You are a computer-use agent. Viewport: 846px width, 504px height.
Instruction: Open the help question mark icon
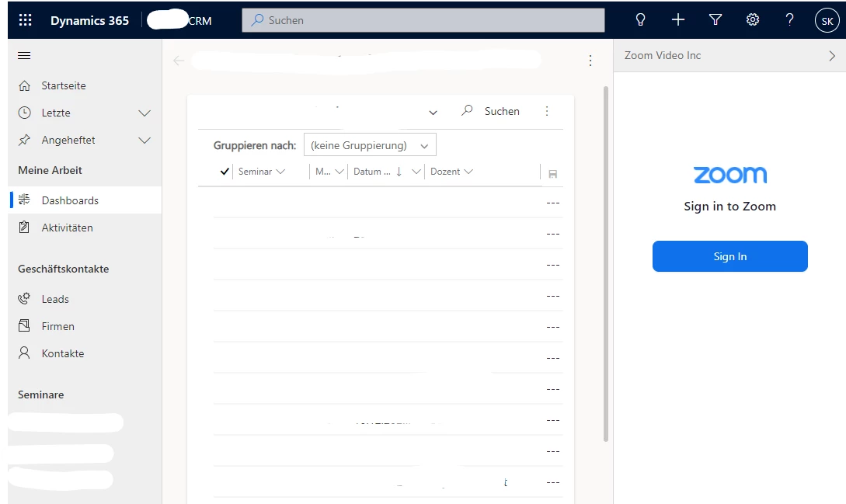(789, 20)
